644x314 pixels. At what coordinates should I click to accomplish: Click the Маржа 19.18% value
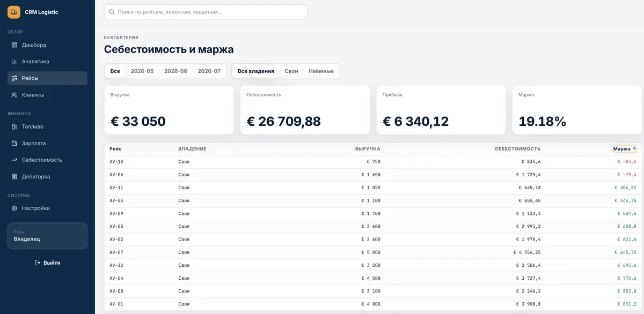coord(543,122)
